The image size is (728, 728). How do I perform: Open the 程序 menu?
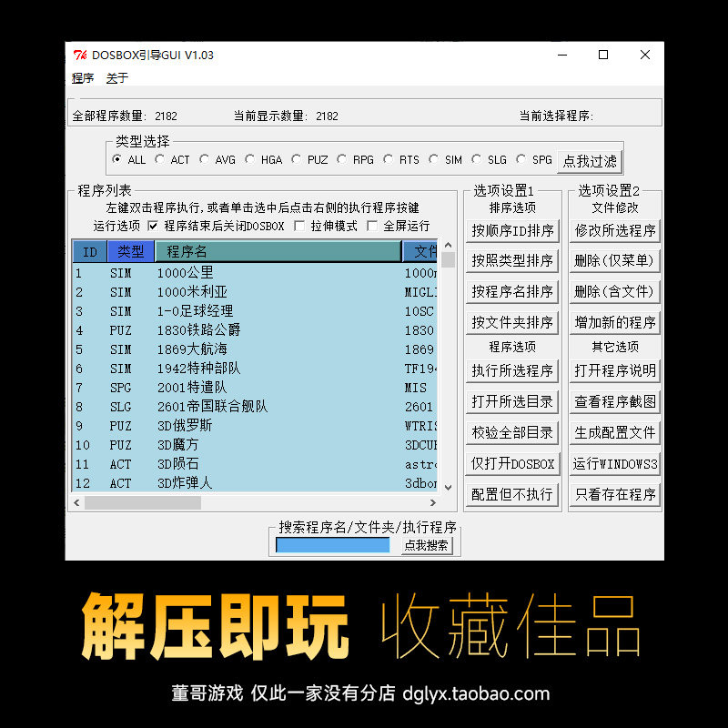pos(83,78)
